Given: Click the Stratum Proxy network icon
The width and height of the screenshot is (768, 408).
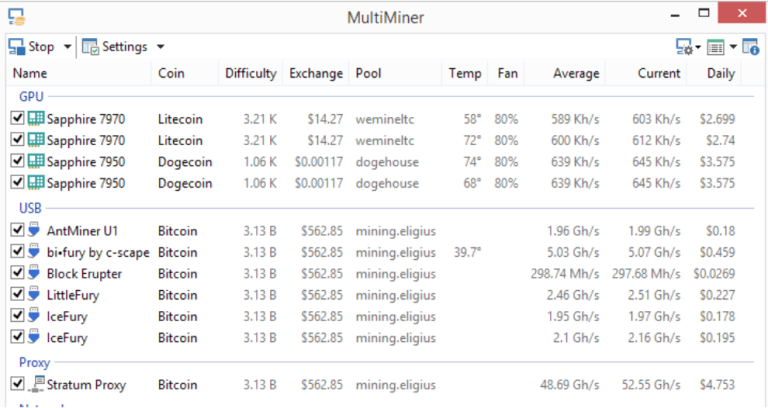Looking at the screenshot, I should pos(37,384).
